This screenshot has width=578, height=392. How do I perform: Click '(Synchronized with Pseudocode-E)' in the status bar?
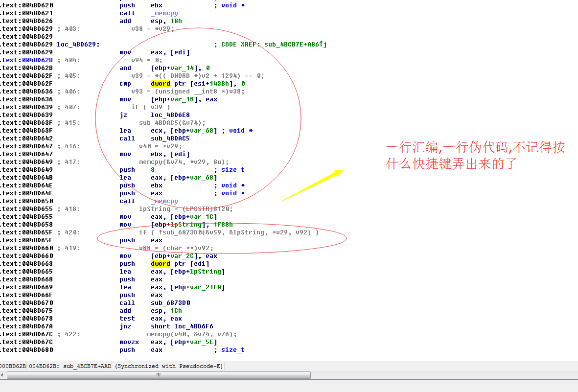tap(169, 366)
